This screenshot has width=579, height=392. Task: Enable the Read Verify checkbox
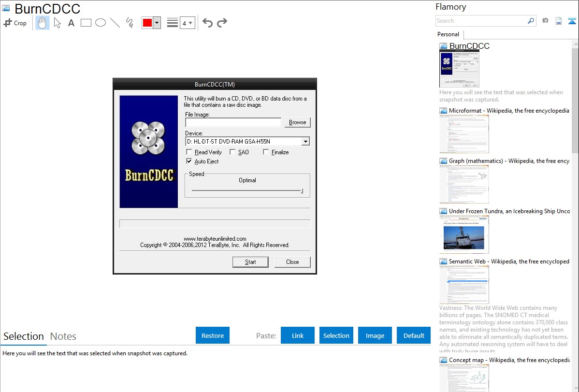(x=189, y=152)
